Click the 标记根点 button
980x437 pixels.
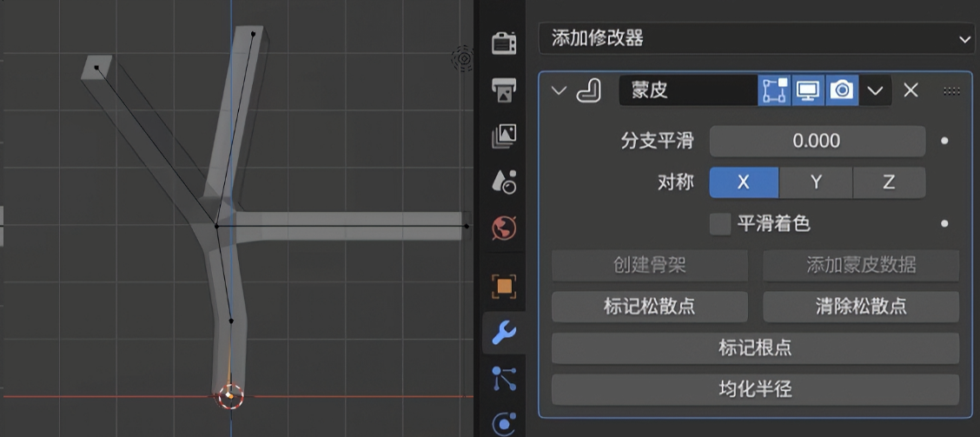click(755, 348)
